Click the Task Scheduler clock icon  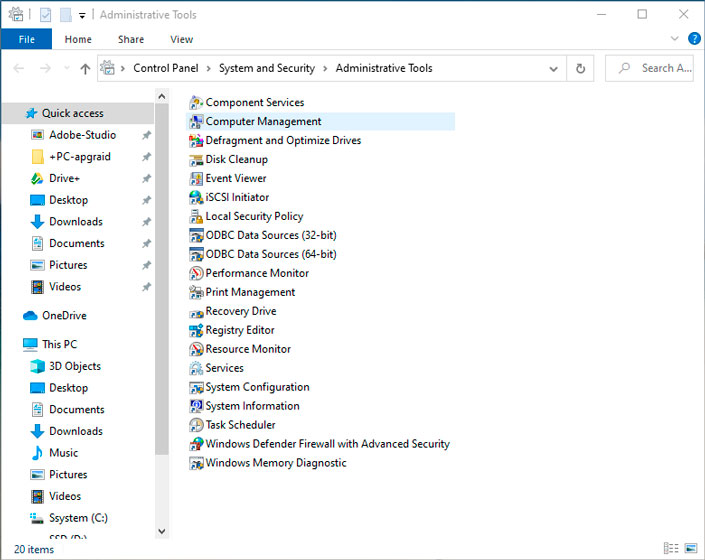(196, 425)
